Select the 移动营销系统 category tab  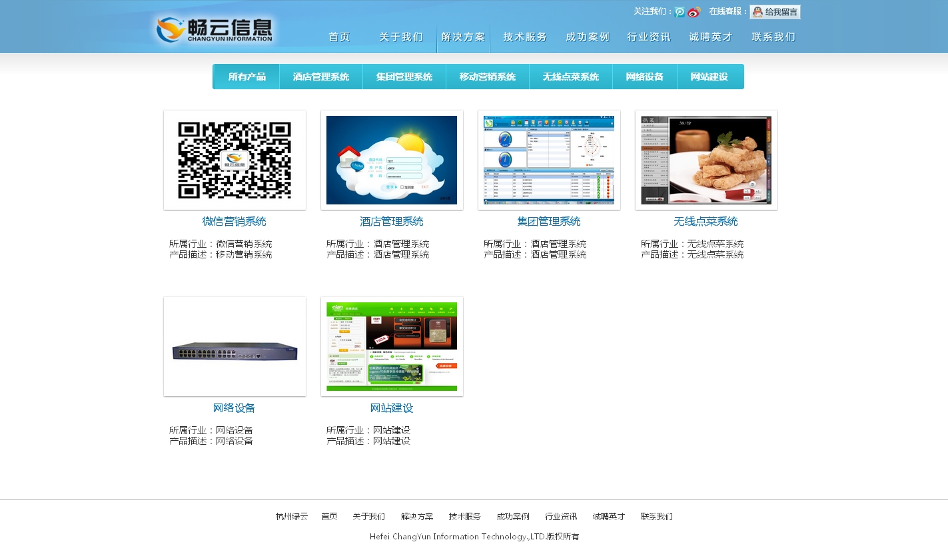(x=488, y=77)
